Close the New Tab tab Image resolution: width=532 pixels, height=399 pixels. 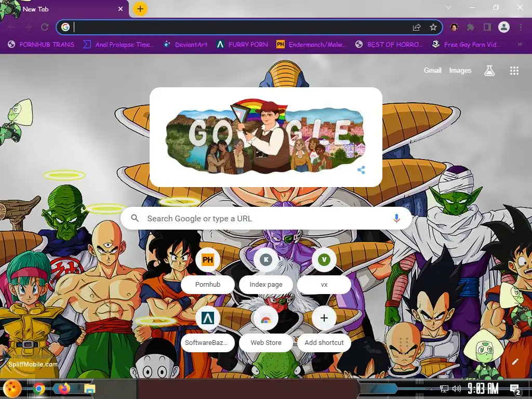click(x=121, y=9)
